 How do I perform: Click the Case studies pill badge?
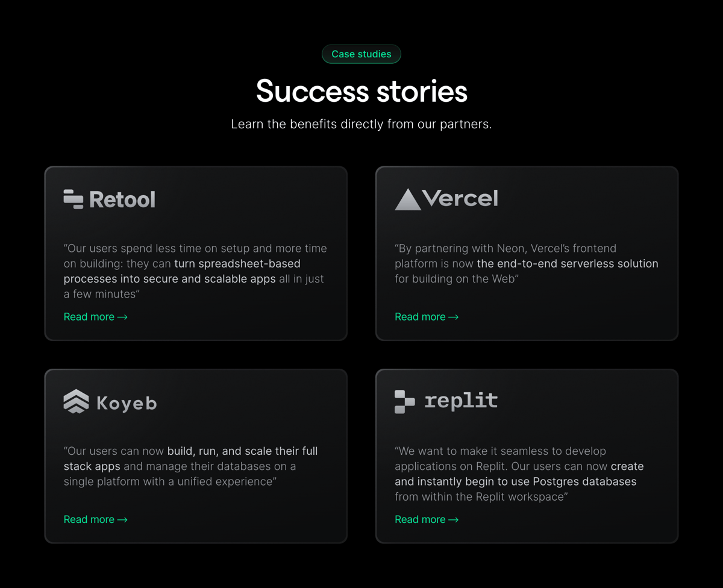coord(361,54)
